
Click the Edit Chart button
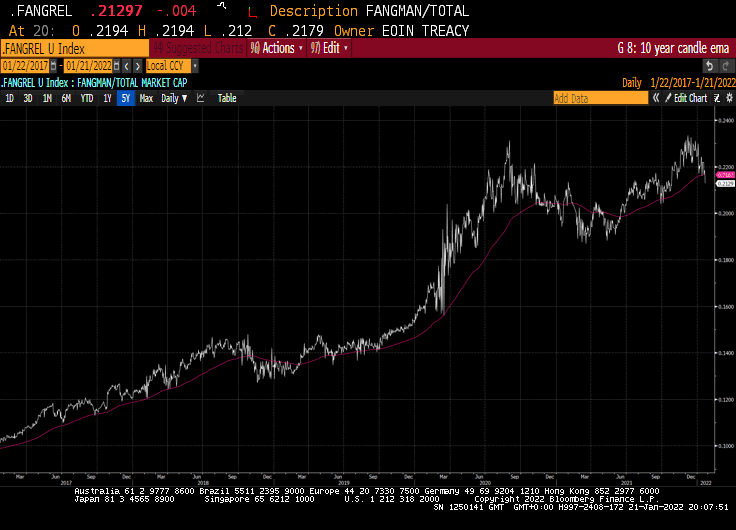(x=686, y=98)
